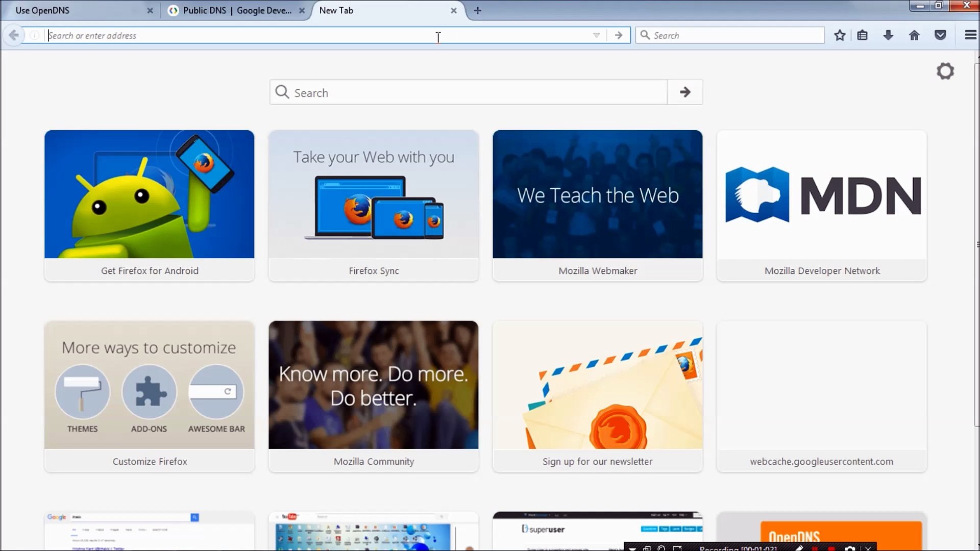
Task: Click the site identity info icon
Action: coord(34,35)
